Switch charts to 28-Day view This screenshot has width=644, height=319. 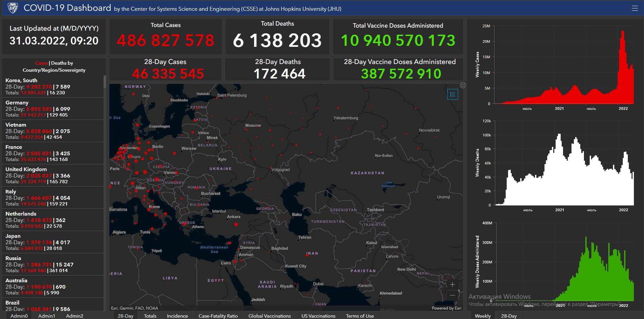(x=509, y=316)
